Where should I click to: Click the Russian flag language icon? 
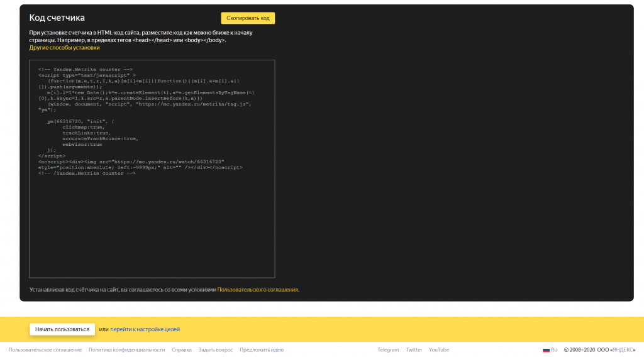click(546, 350)
